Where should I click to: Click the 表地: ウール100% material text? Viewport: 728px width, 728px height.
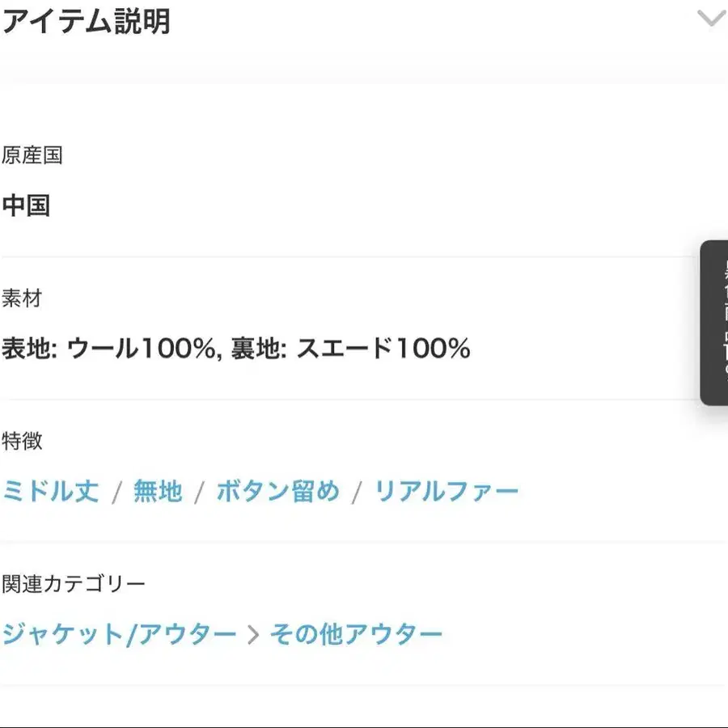[112, 349]
